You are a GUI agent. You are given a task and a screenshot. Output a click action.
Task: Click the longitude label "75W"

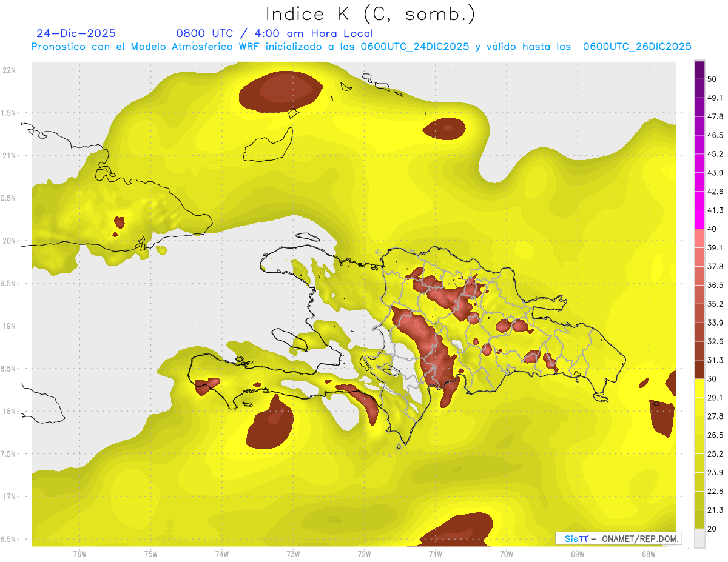(x=151, y=554)
